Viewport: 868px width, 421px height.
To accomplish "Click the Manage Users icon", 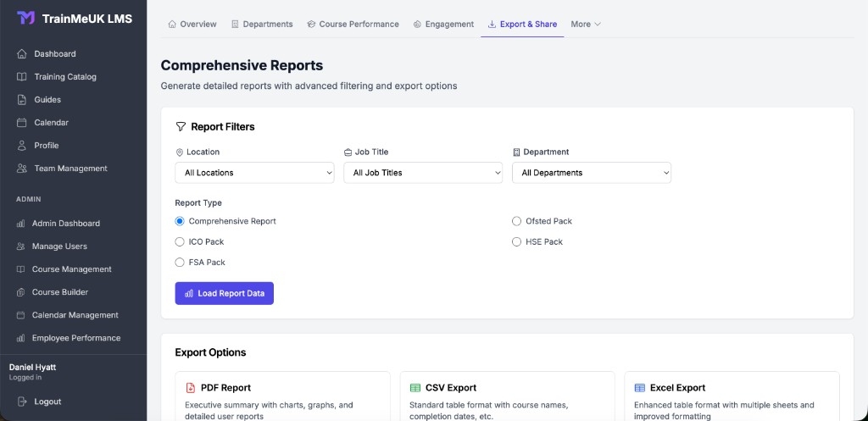I will 20,247.
